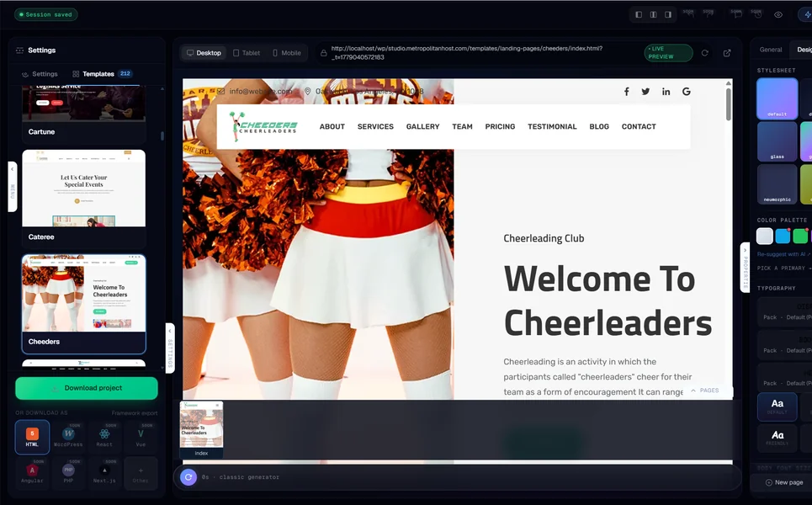Click the Twitter icon in preview

pyautogui.click(x=645, y=92)
